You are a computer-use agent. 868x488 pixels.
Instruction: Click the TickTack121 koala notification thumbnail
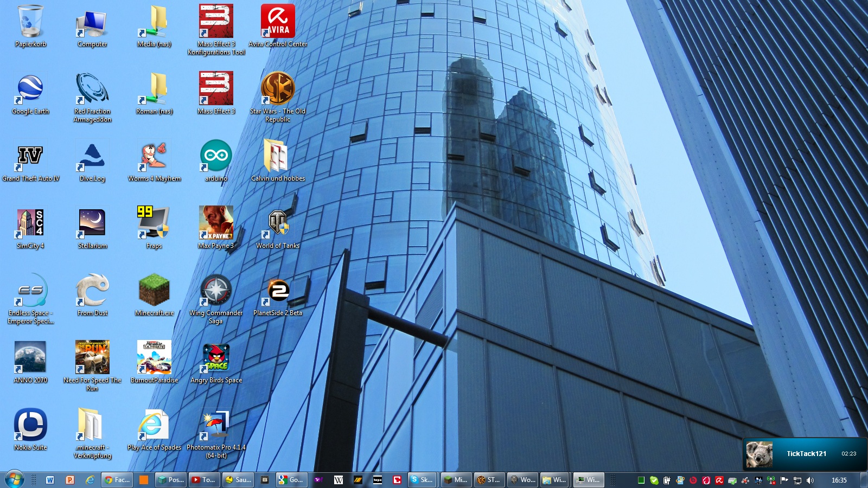point(759,454)
